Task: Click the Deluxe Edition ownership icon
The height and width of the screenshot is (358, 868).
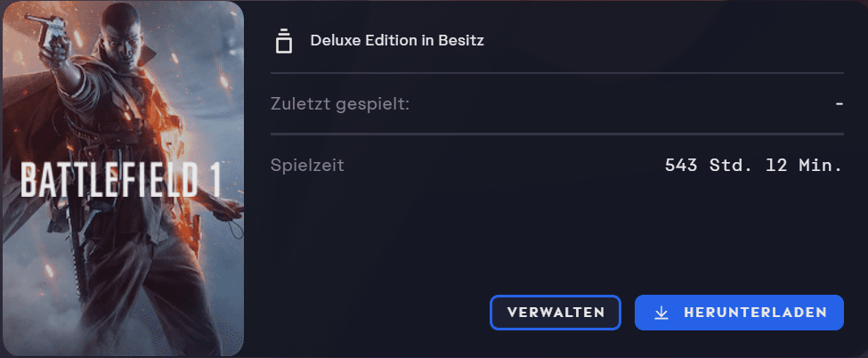Action: [284, 41]
